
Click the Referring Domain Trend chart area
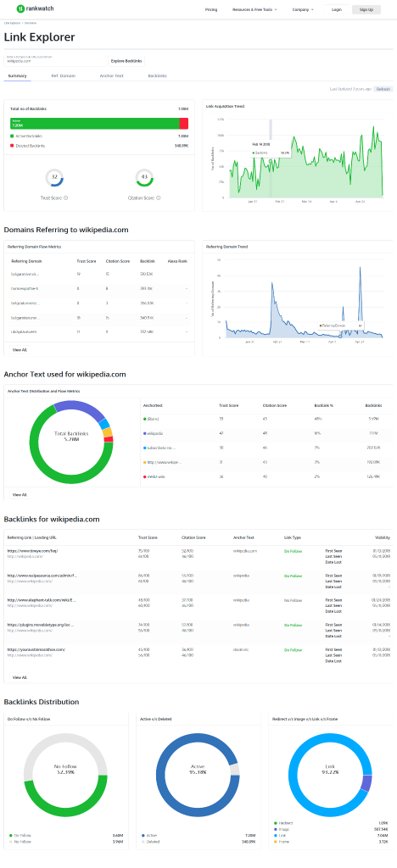tap(304, 299)
